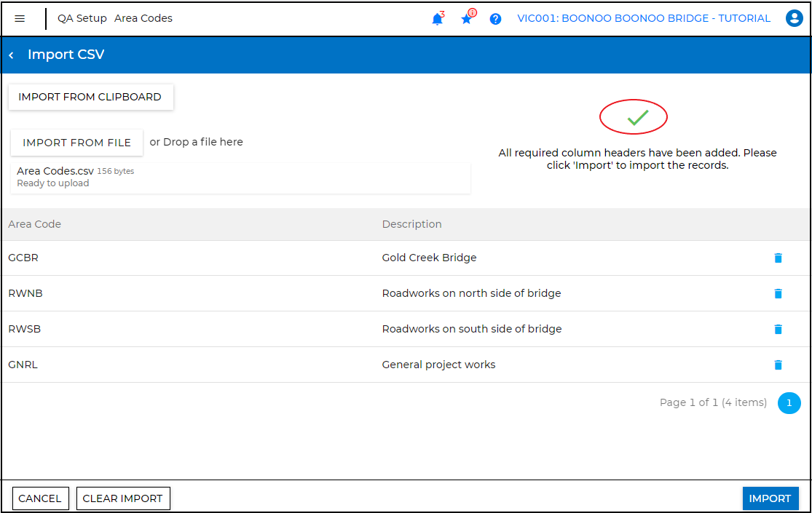Image resolution: width=812 pixels, height=513 pixels.
Task: Delete the GCBR Gold Creek Bridge row
Action: [x=778, y=258]
